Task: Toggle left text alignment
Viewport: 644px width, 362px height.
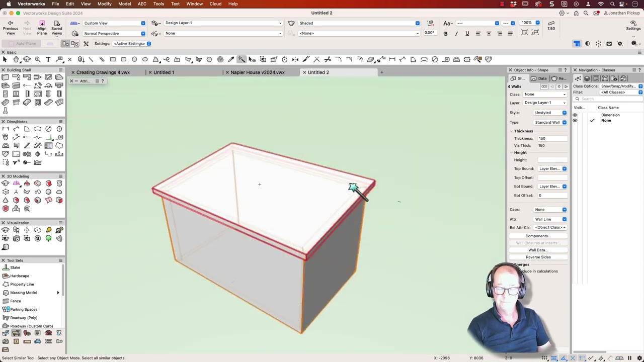Action: tap(478, 34)
